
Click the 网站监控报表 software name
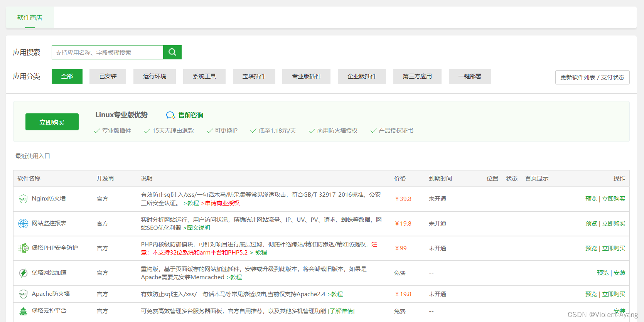click(x=49, y=223)
